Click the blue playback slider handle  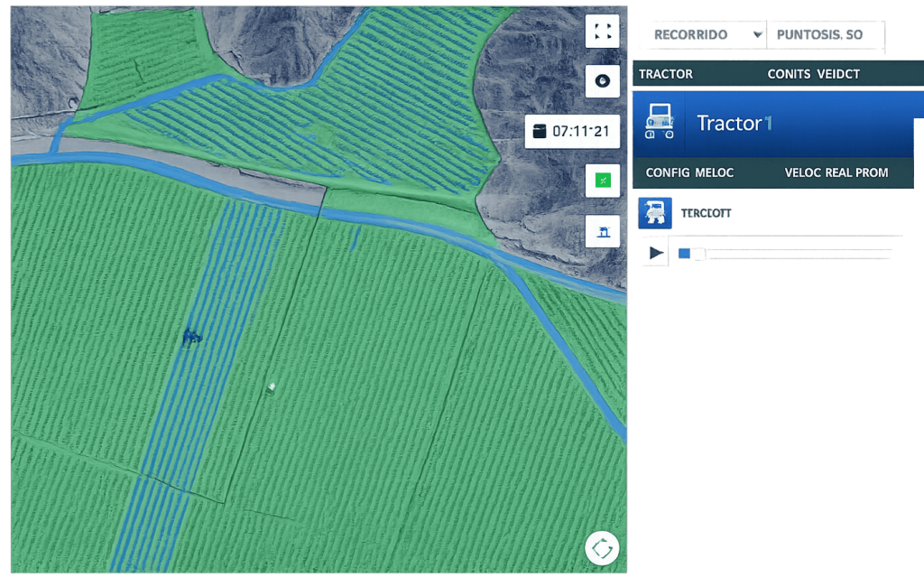coord(684,254)
